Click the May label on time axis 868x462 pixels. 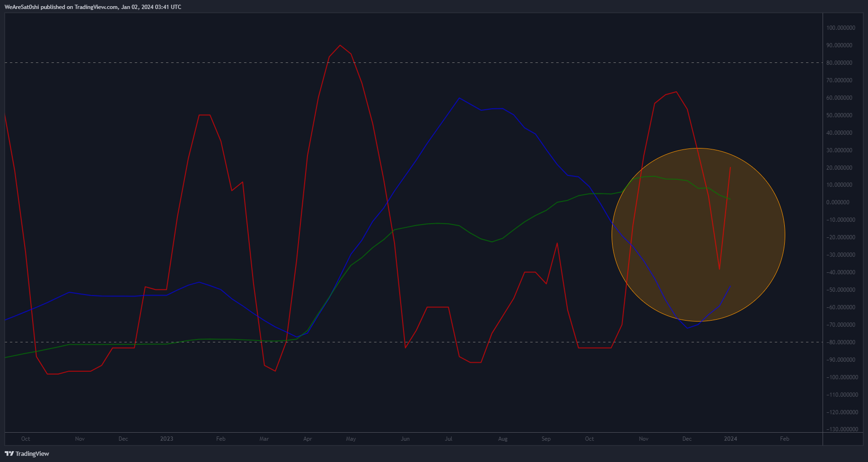pyautogui.click(x=351, y=439)
